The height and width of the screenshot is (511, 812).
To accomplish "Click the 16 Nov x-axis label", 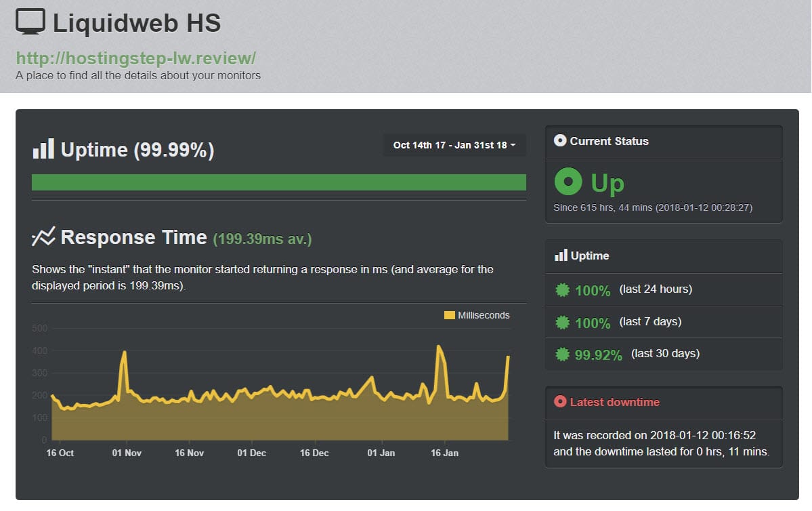I will [189, 453].
